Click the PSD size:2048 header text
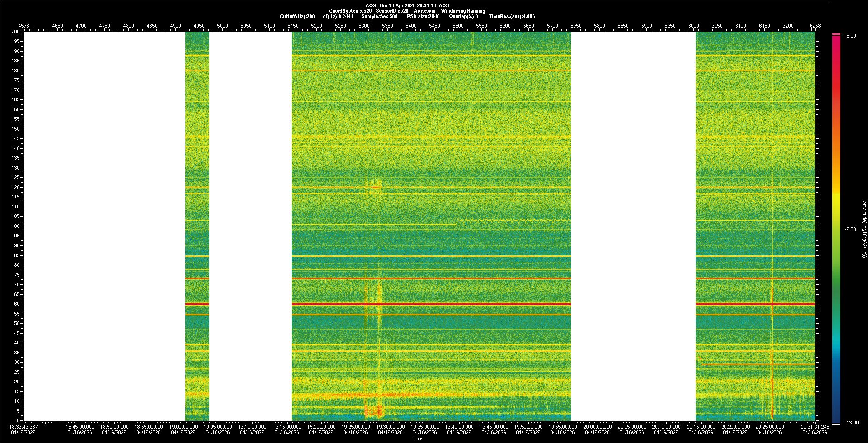 point(423,16)
